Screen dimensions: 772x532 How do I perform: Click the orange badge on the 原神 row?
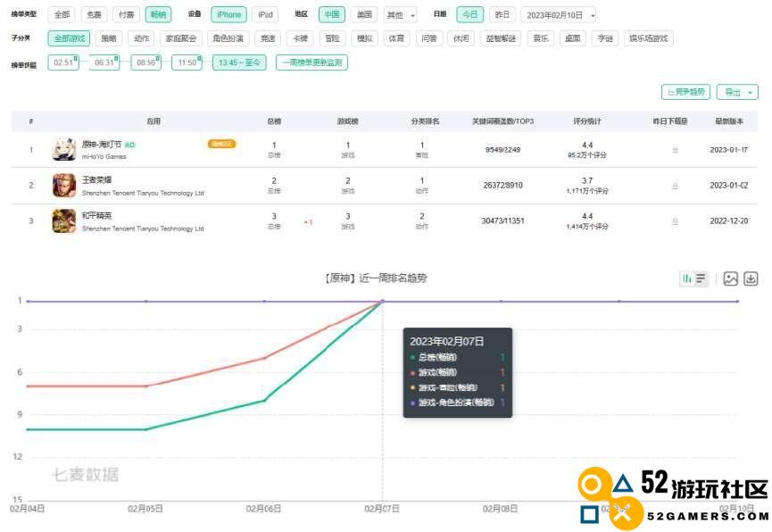[x=221, y=144]
